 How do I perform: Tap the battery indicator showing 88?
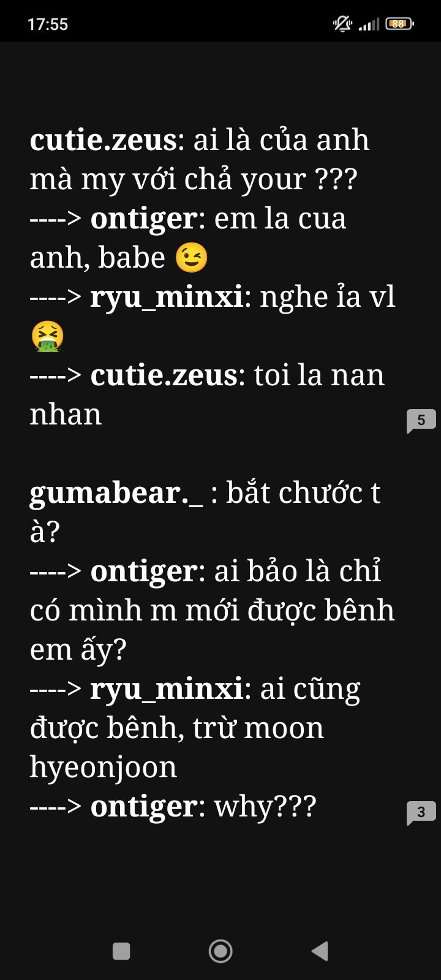point(399,24)
